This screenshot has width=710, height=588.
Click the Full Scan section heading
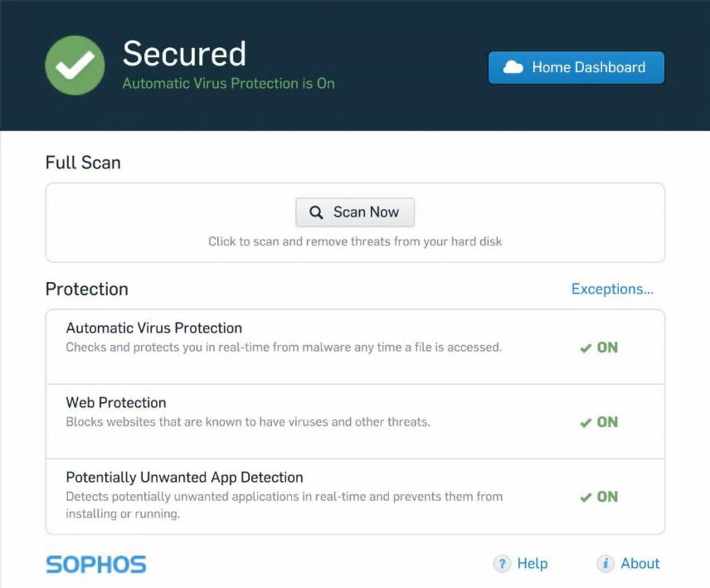pos(83,163)
